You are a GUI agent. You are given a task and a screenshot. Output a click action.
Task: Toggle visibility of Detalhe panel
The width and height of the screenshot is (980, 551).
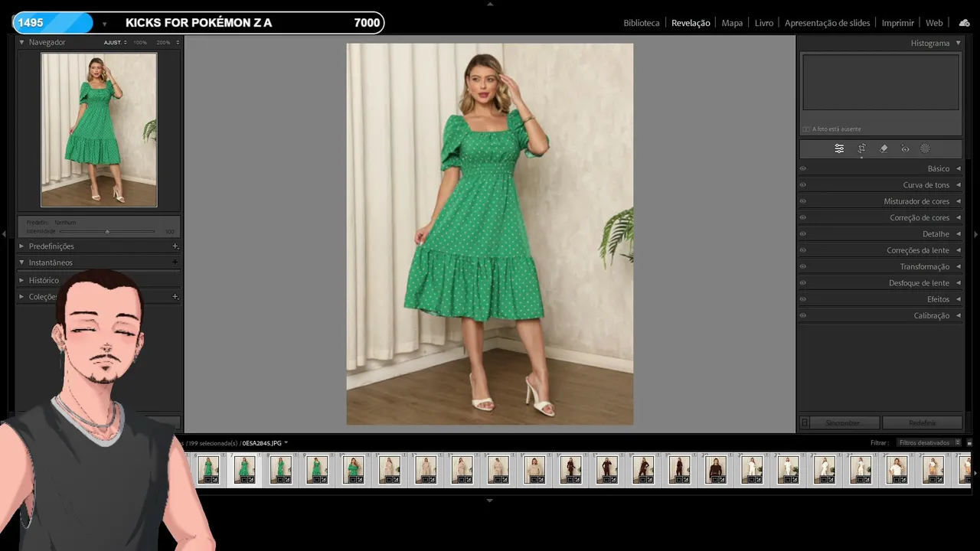(803, 234)
